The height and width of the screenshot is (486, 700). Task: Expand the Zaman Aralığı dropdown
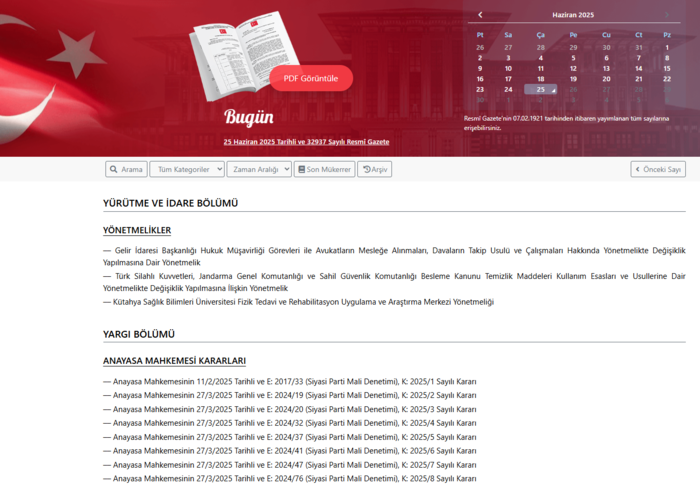coord(259,169)
